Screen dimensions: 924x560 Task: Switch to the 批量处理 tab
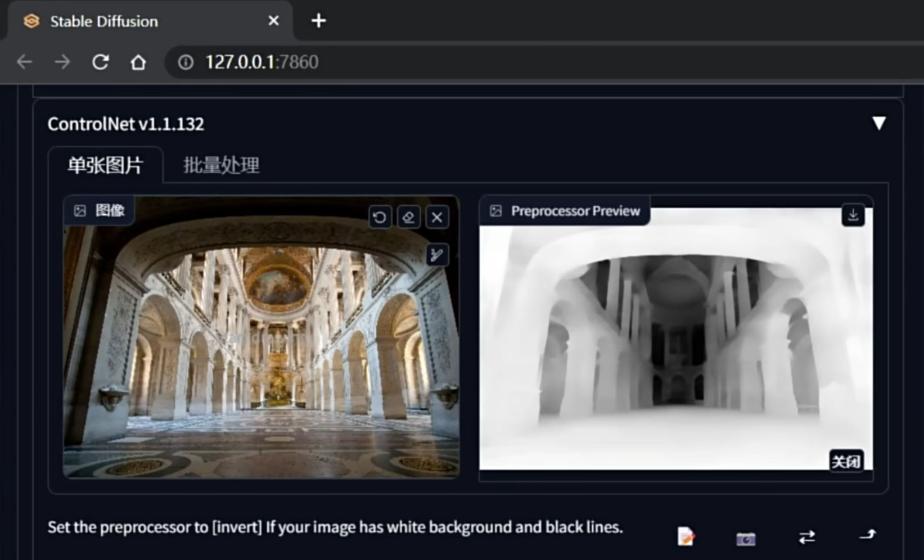coord(221,165)
